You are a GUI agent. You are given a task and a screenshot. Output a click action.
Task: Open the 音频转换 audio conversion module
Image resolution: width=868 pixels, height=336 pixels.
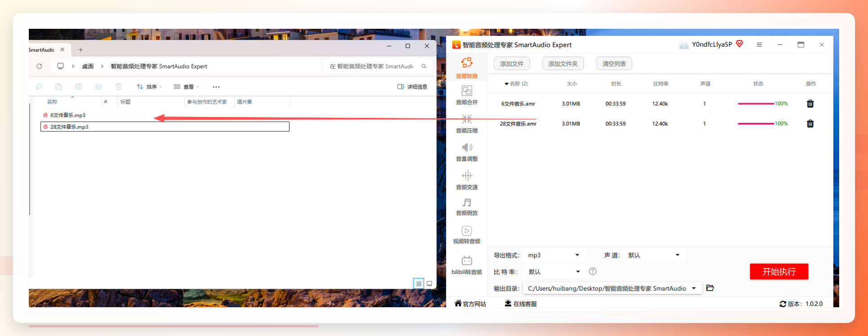[467, 68]
